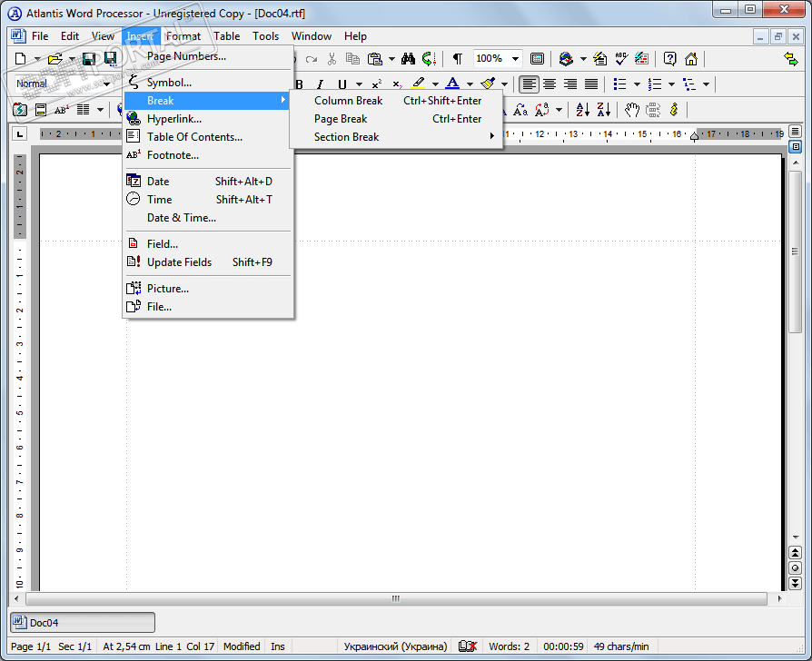Toggle underline formatting
The height and width of the screenshot is (661, 812).
(x=342, y=84)
